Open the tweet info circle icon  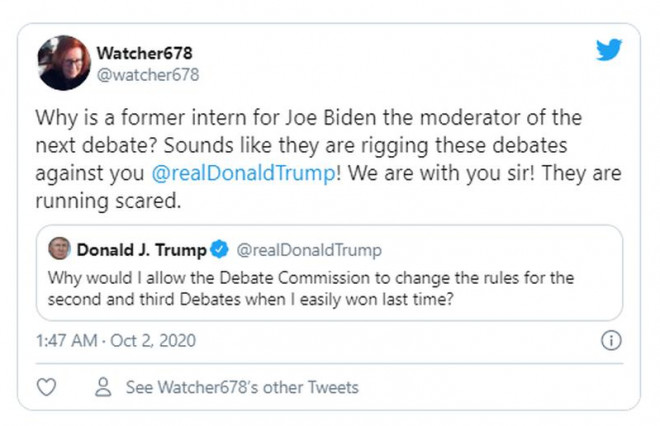tap(611, 340)
